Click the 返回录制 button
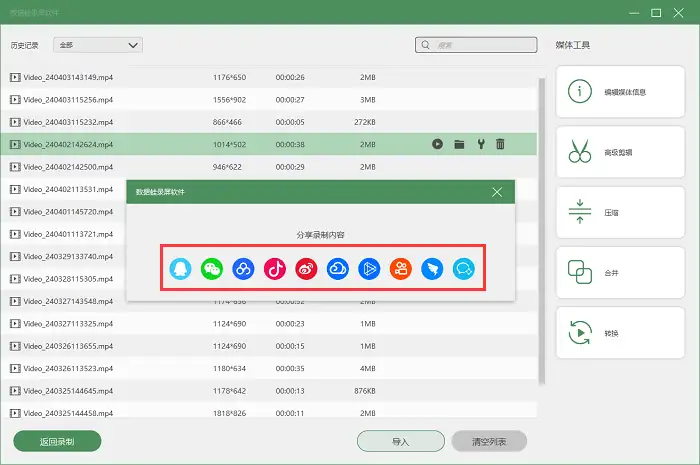 click(57, 441)
